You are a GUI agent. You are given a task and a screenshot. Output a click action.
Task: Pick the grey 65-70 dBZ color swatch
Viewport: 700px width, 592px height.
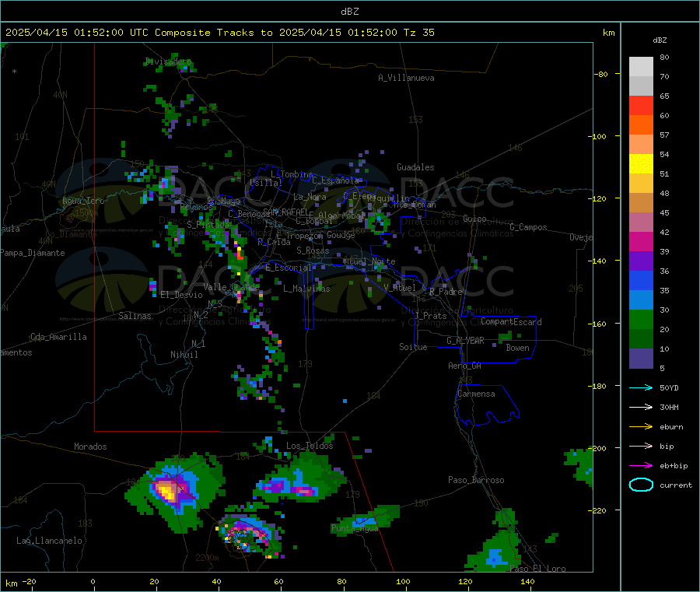[641, 86]
